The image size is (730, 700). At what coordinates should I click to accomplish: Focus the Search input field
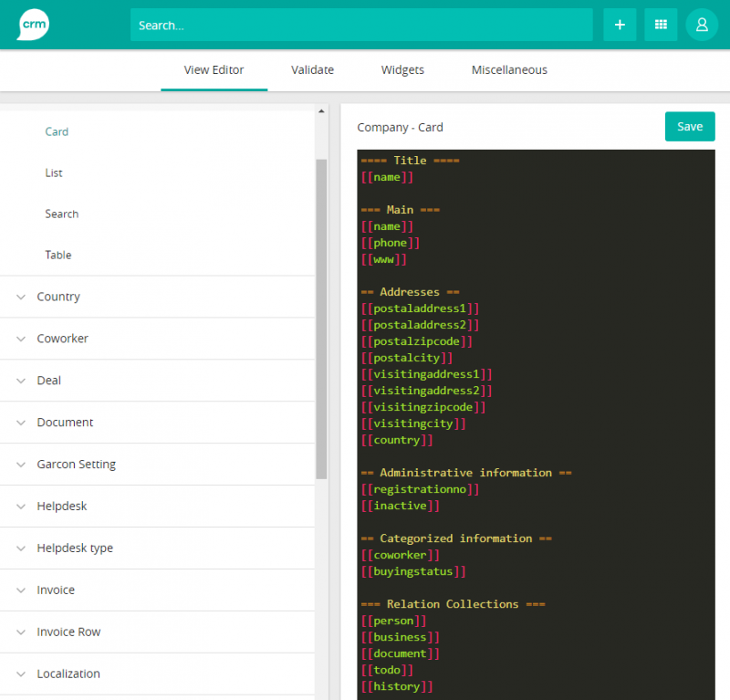pos(361,26)
